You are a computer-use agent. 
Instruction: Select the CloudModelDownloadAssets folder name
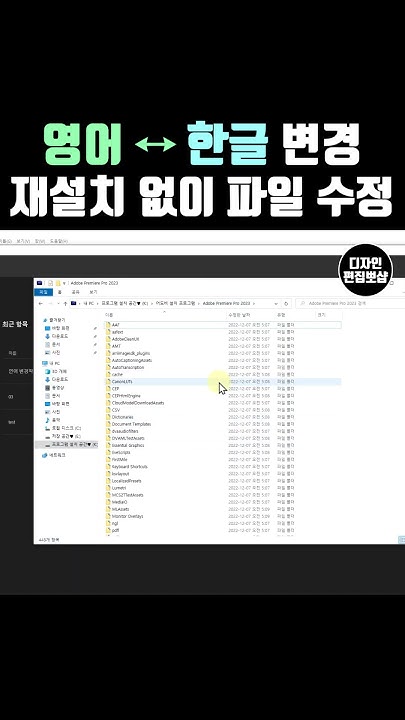pyautogui.click(x=138, y=403)
